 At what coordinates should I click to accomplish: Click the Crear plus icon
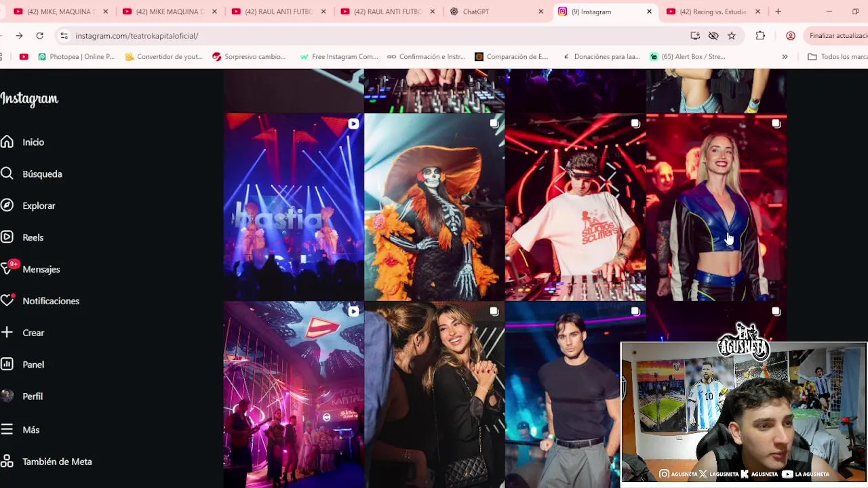tap(7, 332)
